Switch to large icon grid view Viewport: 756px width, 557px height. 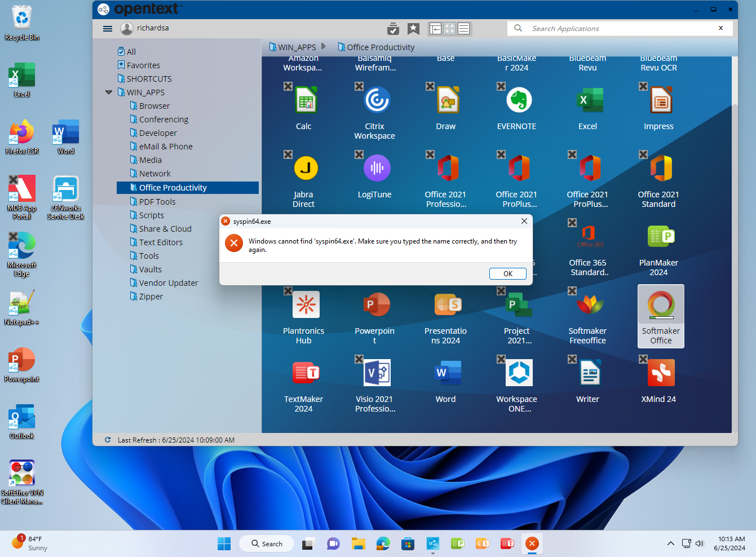449,29
